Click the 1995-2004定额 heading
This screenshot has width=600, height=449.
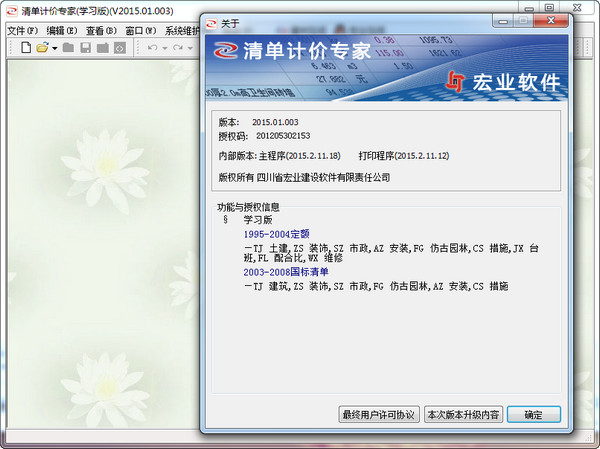[276, 234]
